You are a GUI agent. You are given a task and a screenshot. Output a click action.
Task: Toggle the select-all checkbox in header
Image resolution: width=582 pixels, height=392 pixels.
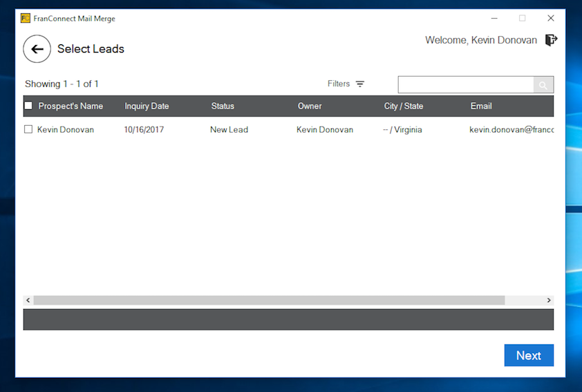pyautogui.click(x=28, y=106)
